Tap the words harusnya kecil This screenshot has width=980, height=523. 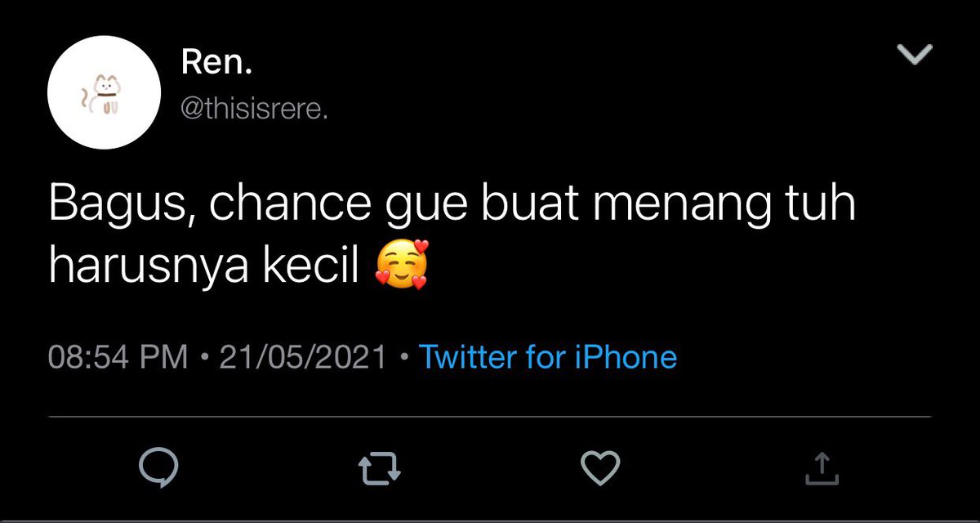205,268
